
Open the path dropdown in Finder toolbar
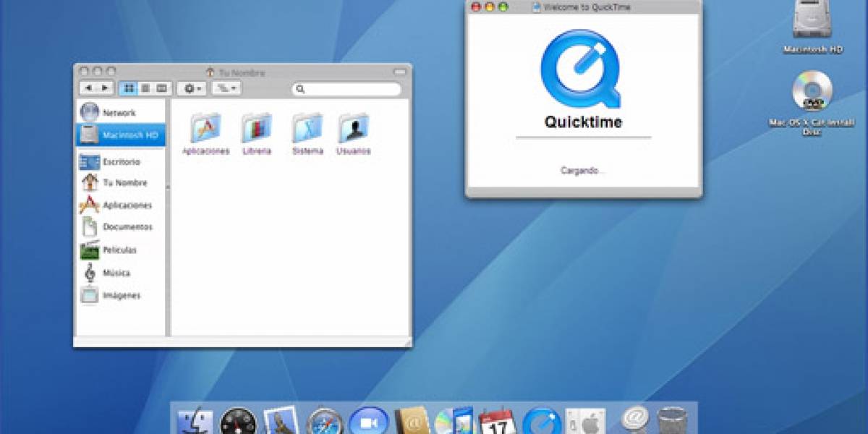[227, 88]
